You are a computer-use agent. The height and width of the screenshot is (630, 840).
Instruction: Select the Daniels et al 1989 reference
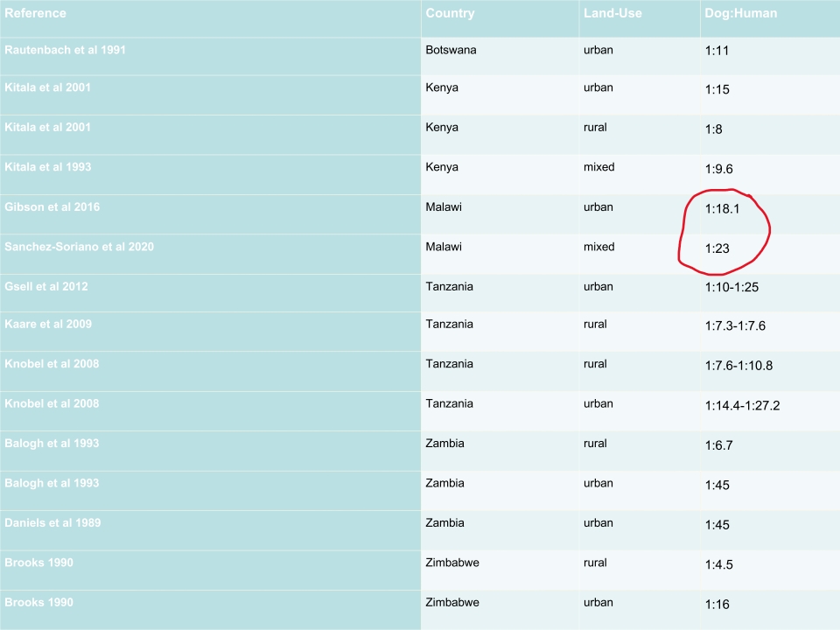click(52, 523)
